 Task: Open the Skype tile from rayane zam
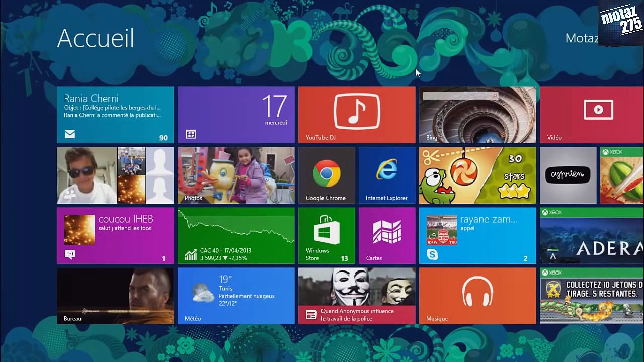(x=477, y=236)
